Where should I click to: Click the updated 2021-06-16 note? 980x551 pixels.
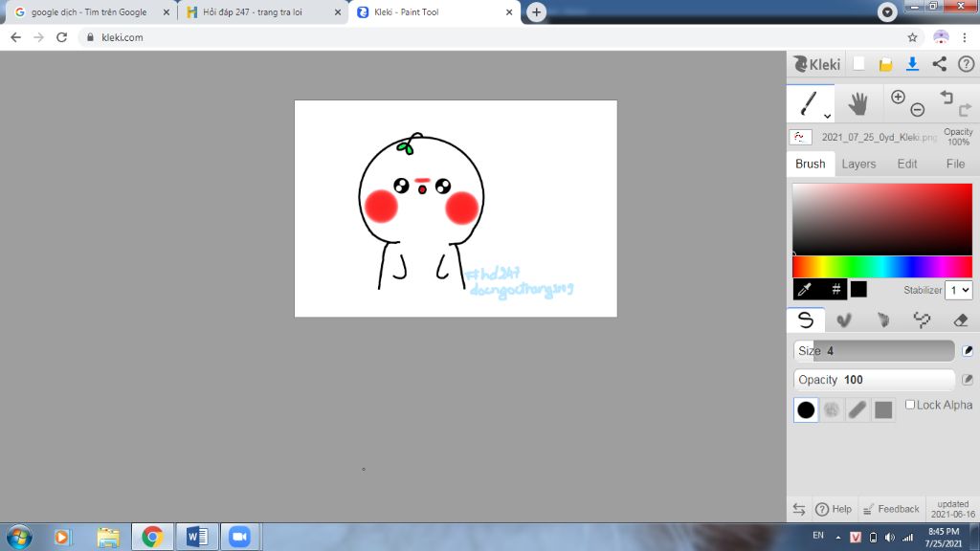(953, 509)
